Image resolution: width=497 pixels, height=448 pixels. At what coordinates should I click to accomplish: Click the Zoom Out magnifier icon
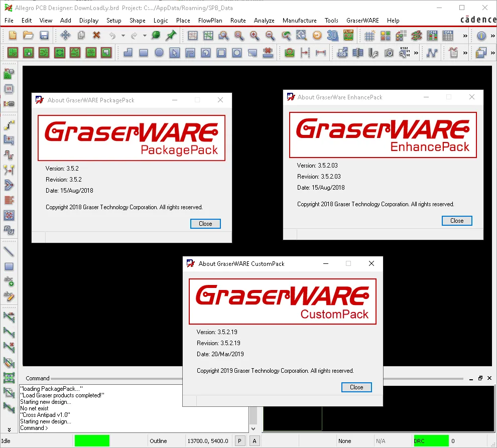point(270,36)
